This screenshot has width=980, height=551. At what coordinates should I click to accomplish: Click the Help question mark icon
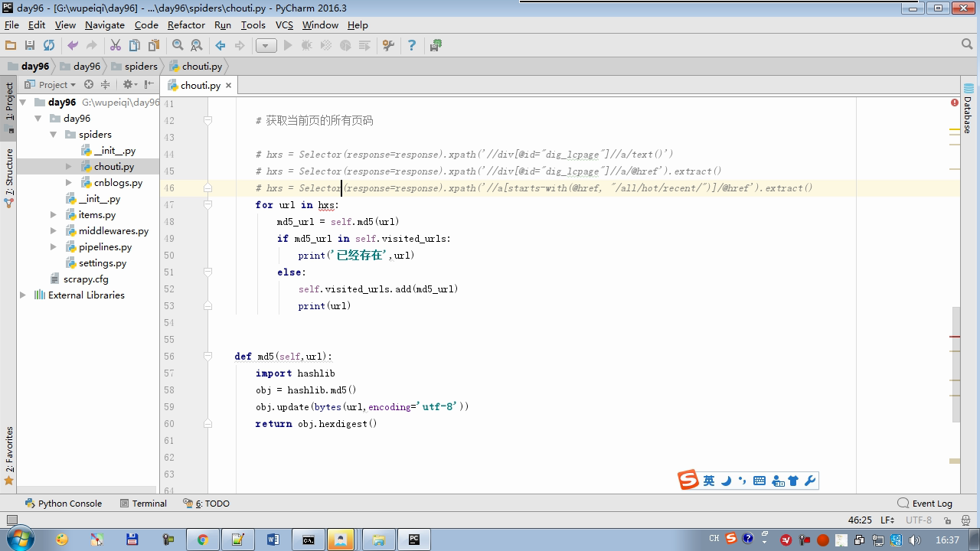coord(411,46)
